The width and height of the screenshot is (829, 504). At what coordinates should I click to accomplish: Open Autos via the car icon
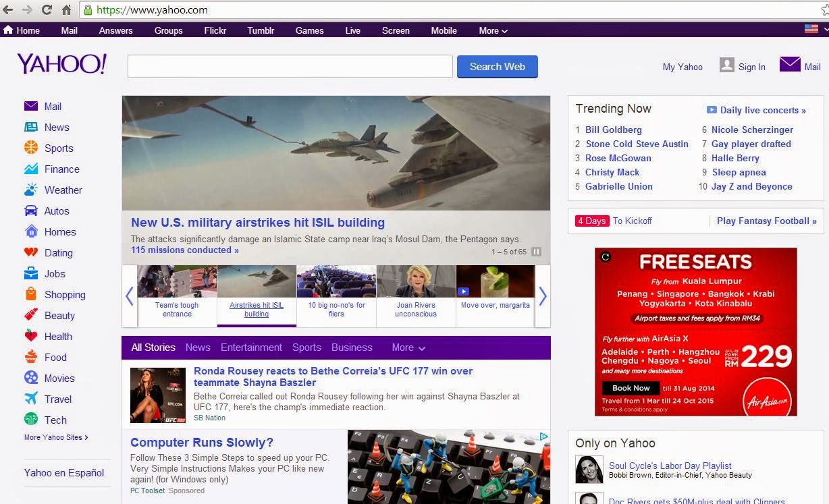[x=30, y=211]
